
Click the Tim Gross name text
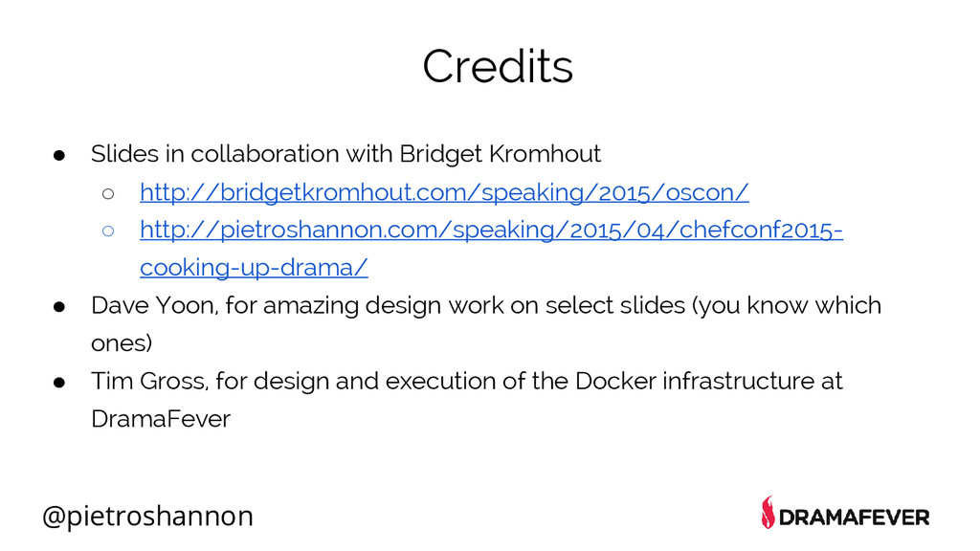click(x=150, y=381)
